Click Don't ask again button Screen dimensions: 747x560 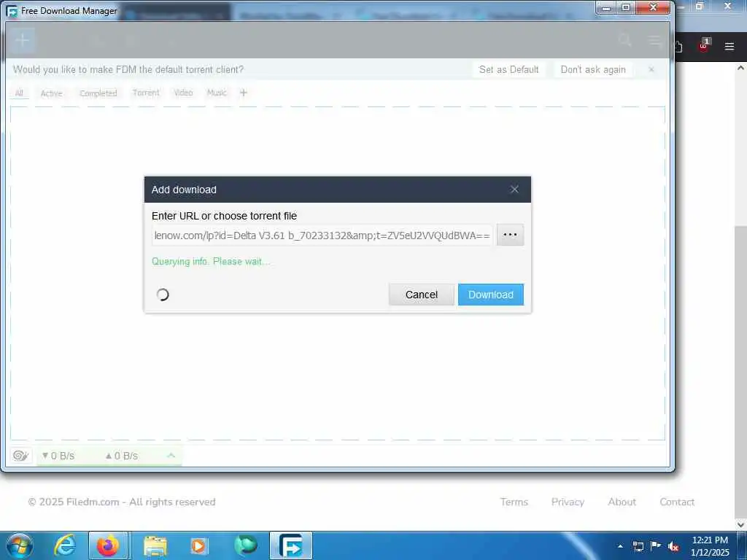593,69
